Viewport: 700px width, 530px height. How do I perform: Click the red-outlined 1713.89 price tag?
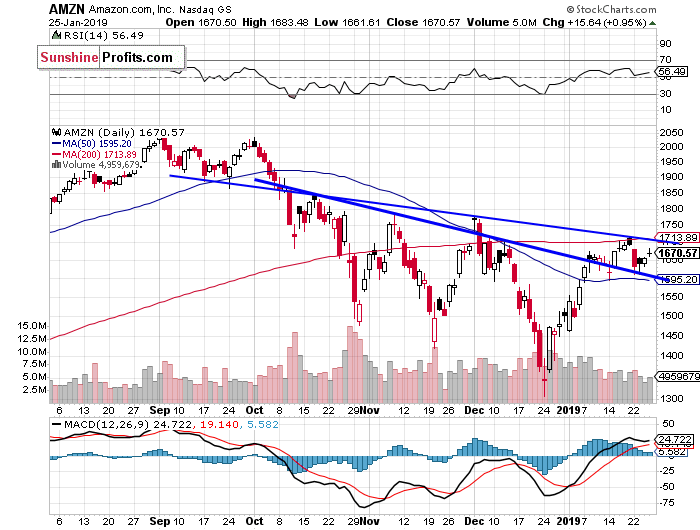677,237
